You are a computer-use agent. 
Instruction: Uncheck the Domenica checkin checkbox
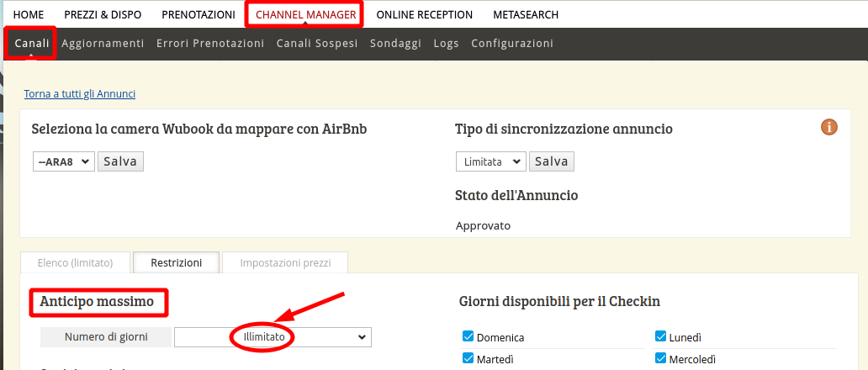click(x=468, y=337)
